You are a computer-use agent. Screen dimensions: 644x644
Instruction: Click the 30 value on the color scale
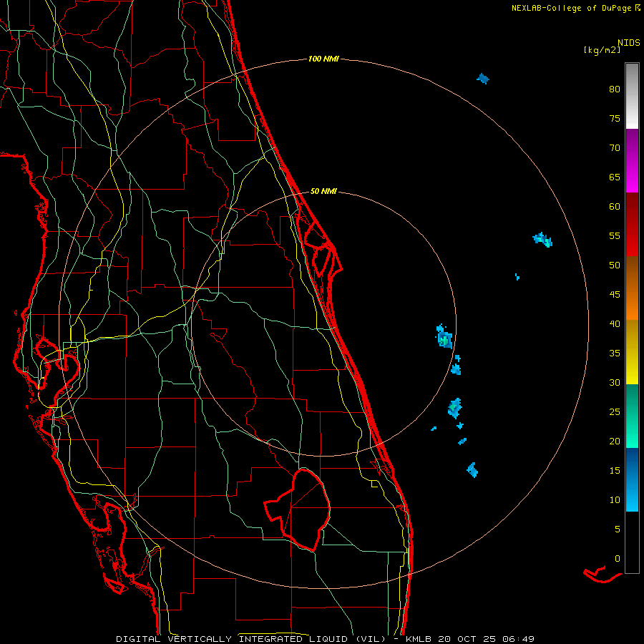coord(615,383)
